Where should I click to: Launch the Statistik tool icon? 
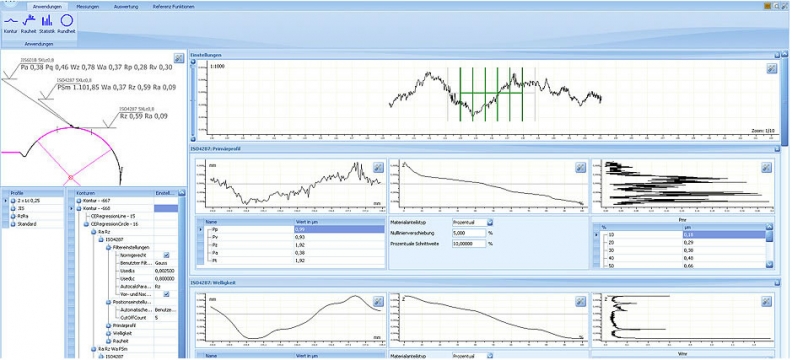click(x=47, y=23)
